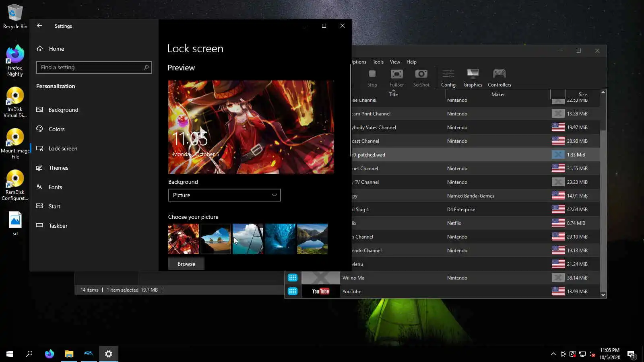Open the Options menu in Dolphin

[359, 62]
